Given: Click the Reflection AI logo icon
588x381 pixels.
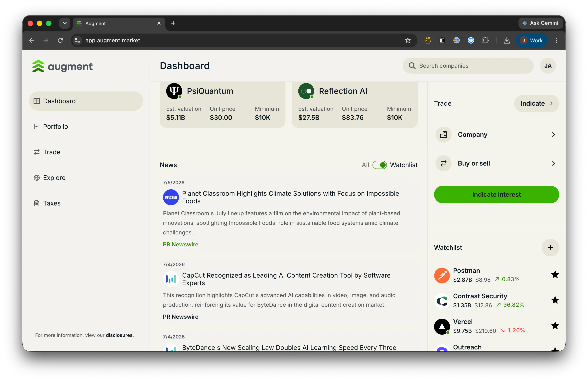Looking at the screenshot, I should pos(306,91).
